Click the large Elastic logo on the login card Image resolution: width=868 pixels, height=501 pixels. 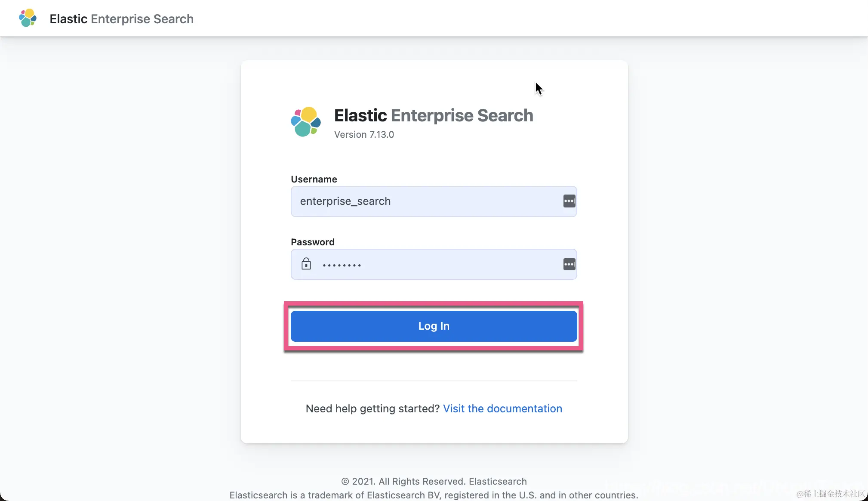(306, 122)
